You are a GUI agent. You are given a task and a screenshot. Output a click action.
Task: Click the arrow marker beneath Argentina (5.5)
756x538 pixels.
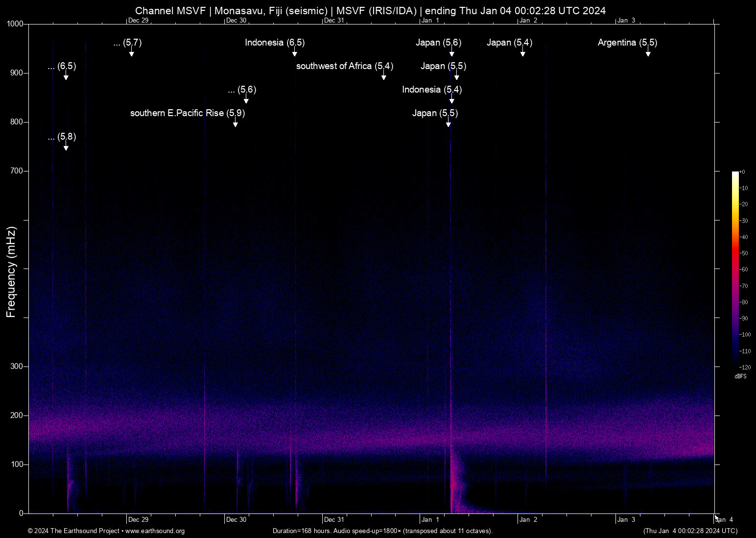(648, 53)
